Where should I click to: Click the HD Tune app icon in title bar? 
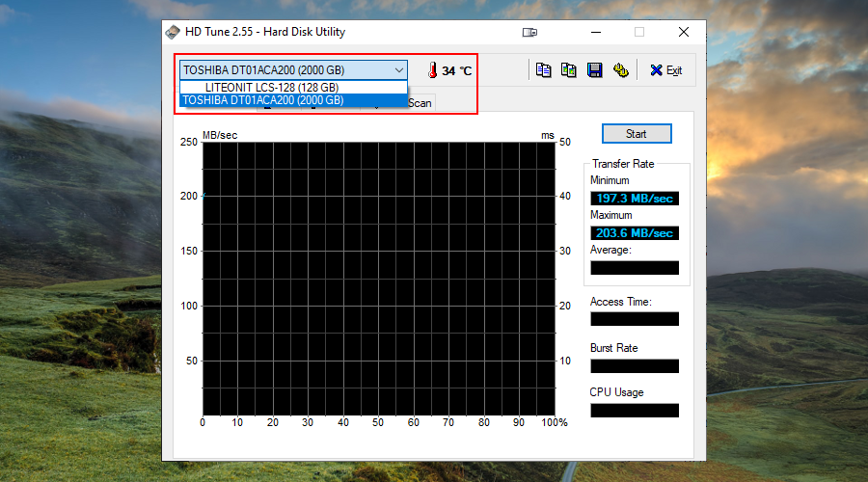(x=173, y=32)
